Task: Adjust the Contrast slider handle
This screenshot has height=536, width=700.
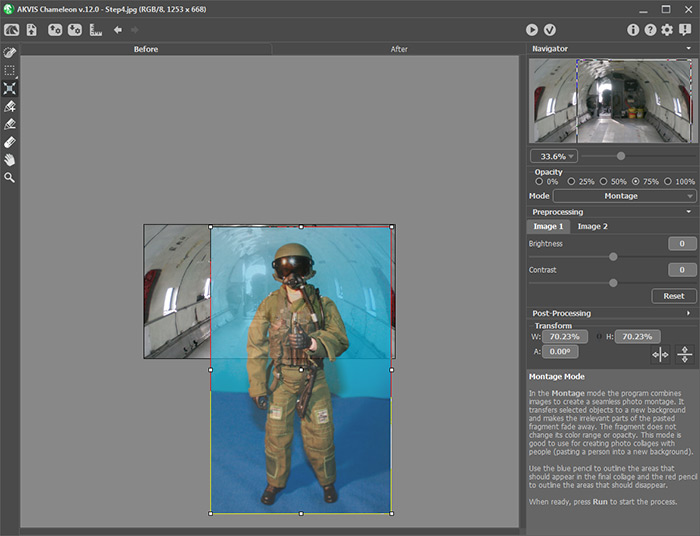Action: pyautogui.click(x=613, y=283)
